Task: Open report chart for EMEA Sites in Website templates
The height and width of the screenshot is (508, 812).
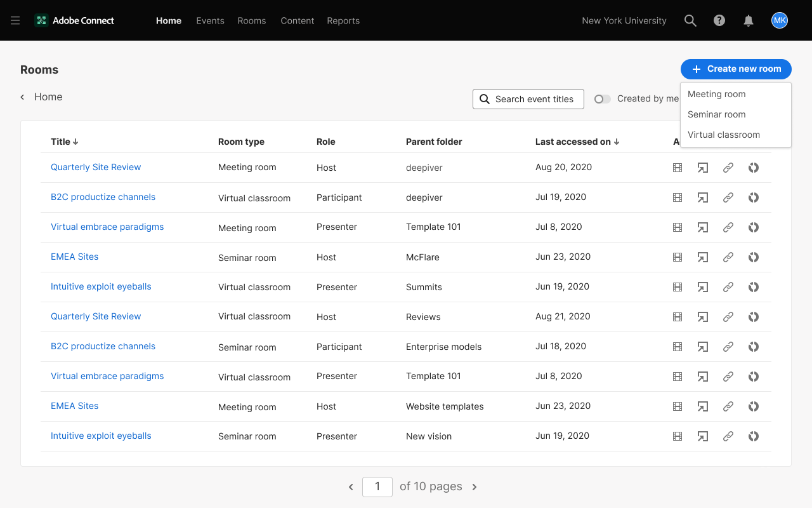Action: [754, 406]
